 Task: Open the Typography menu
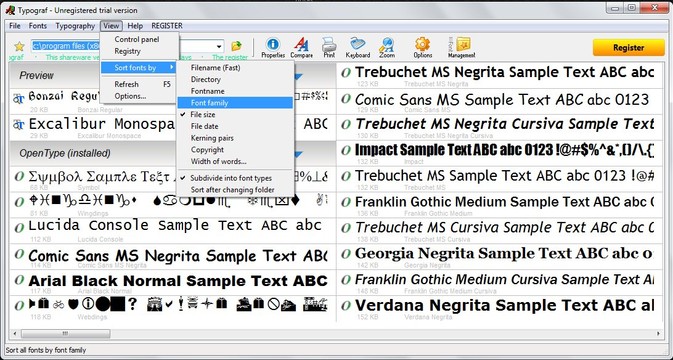click(75, 26)
